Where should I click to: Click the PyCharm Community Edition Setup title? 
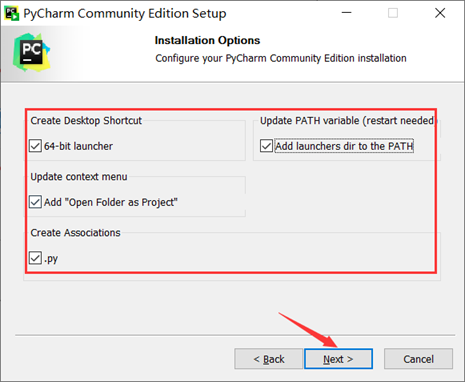pos(125,13)
